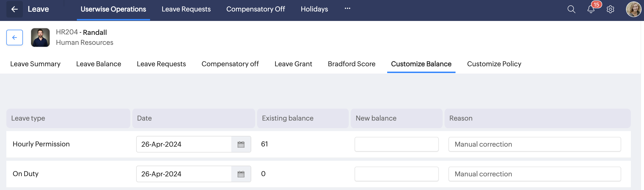Click the blue back arrow near Randall
This screenshot has height=190, width=644.
(15, 38)
